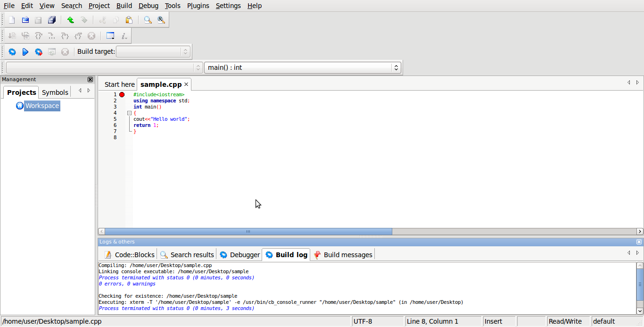
Task: Open the Plugins menu
Action: 198,6
